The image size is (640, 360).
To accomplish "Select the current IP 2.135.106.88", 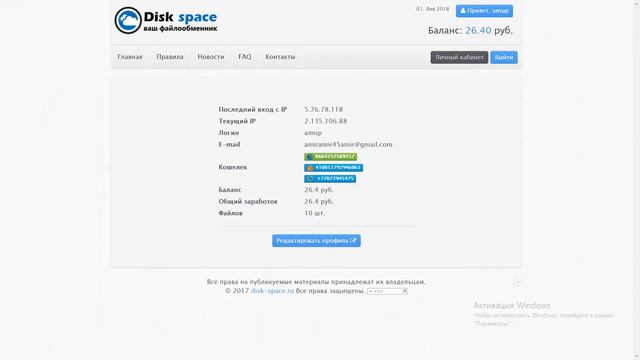I will click(325, 121).
